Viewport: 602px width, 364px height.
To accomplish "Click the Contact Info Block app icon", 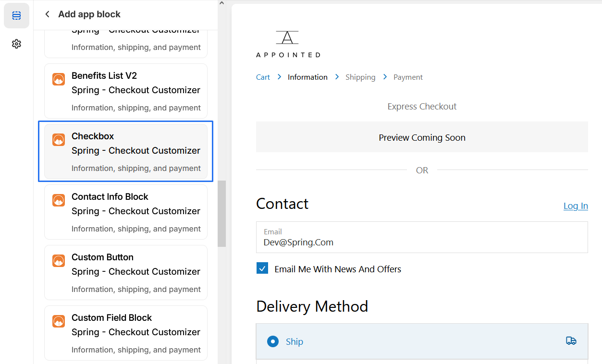I will coord(58,200).
